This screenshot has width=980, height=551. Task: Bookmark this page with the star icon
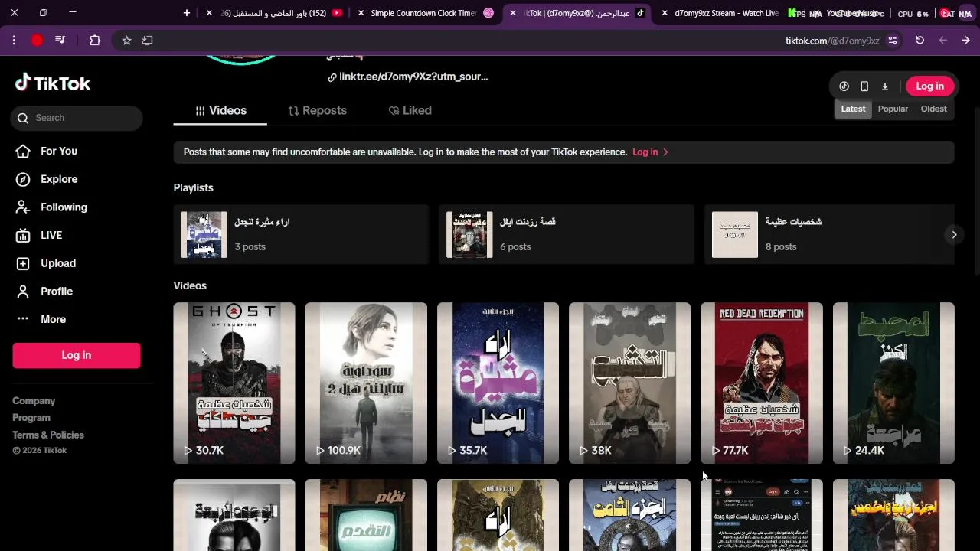[x=126, y=41]
